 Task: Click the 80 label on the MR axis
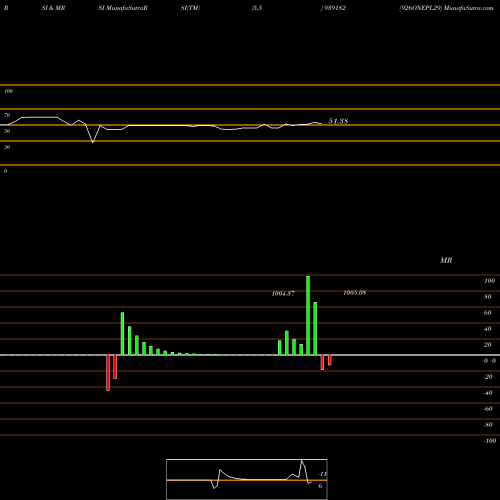[x=488, y=297]
